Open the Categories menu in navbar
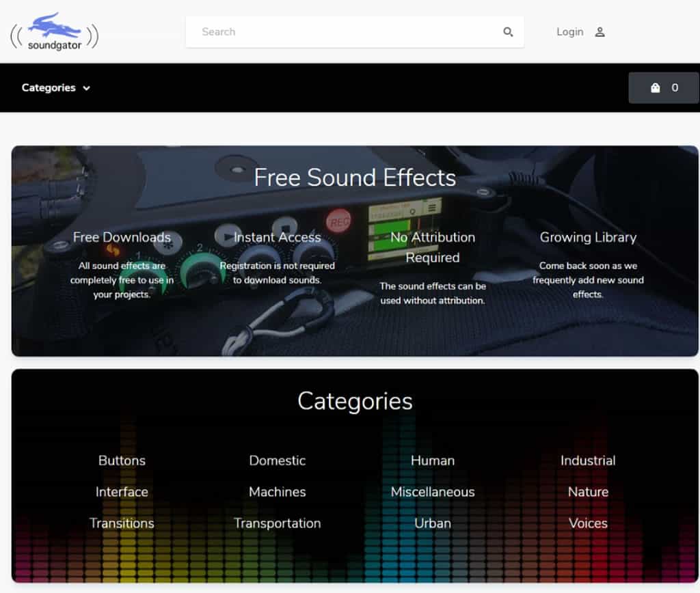Image resolution: width=700 pixels, height=593 pixels. click(49, 87)
